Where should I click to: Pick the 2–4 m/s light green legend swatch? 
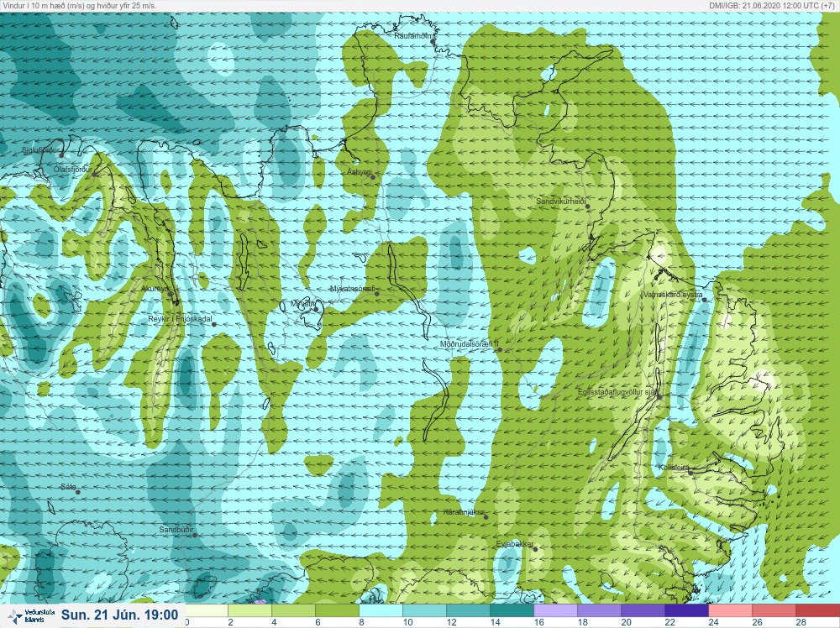pyautogui.click(x=250, y=611)
